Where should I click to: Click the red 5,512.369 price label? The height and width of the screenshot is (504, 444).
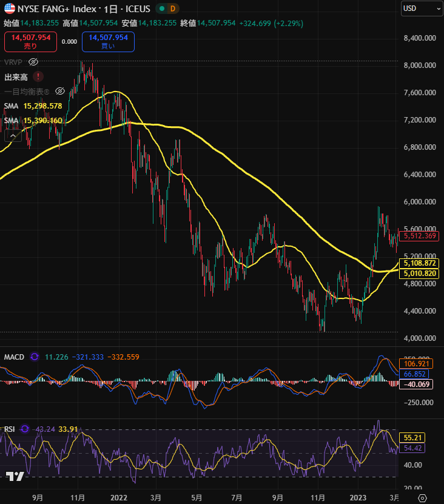(420, 236)
